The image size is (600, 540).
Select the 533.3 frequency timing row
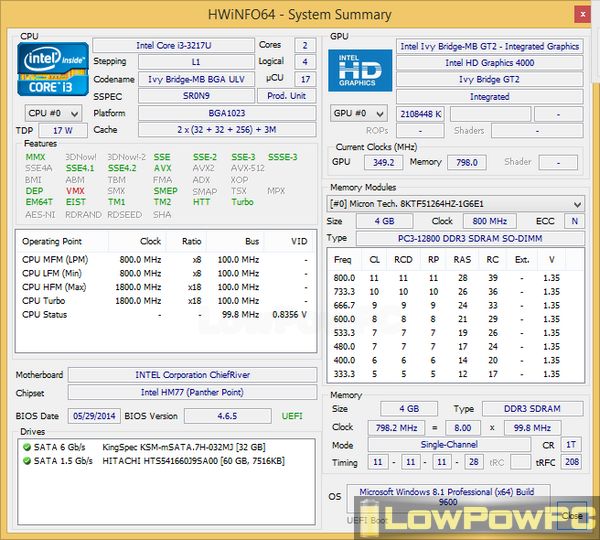coord(455,333)
